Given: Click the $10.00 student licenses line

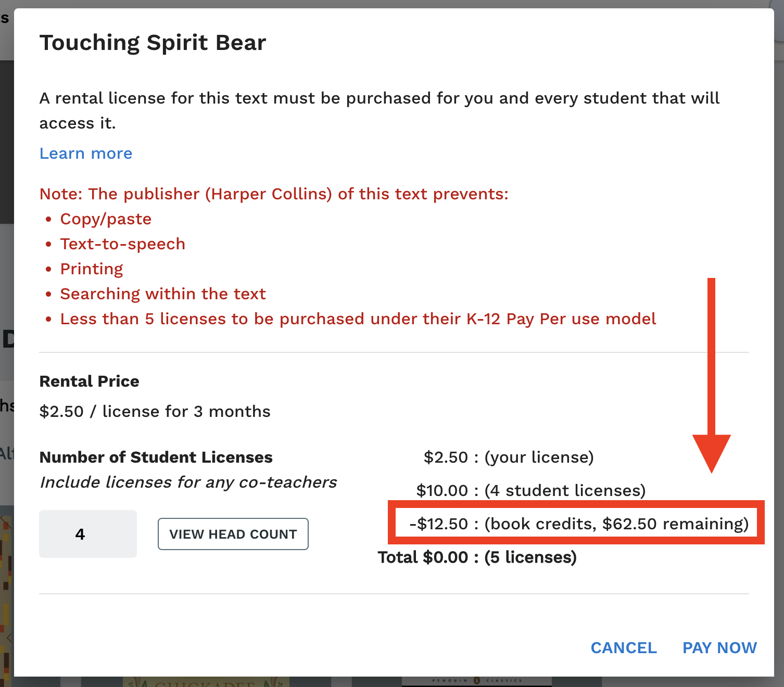Looking at the screenshot, I should tap(530, 490).
